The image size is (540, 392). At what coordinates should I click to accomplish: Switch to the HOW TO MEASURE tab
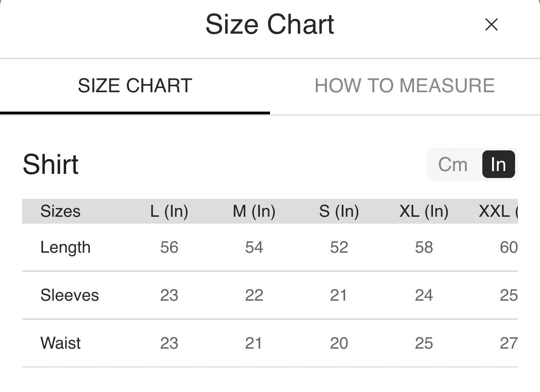coord(405,86)
